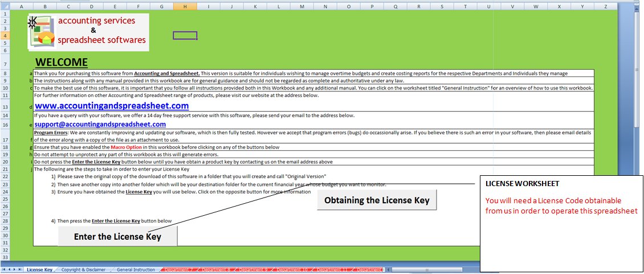Click the License Worksheet callout box
This screenshot has height=274, width=644.
[561, 223]
